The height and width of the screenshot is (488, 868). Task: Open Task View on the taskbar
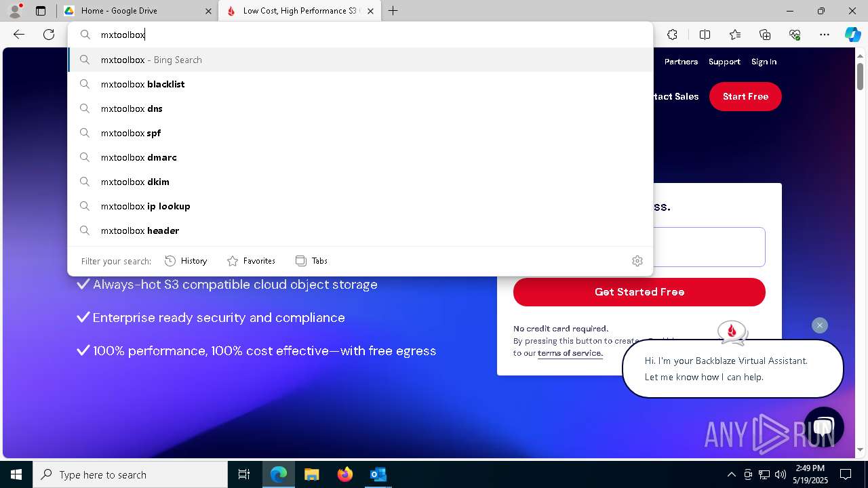244,474
